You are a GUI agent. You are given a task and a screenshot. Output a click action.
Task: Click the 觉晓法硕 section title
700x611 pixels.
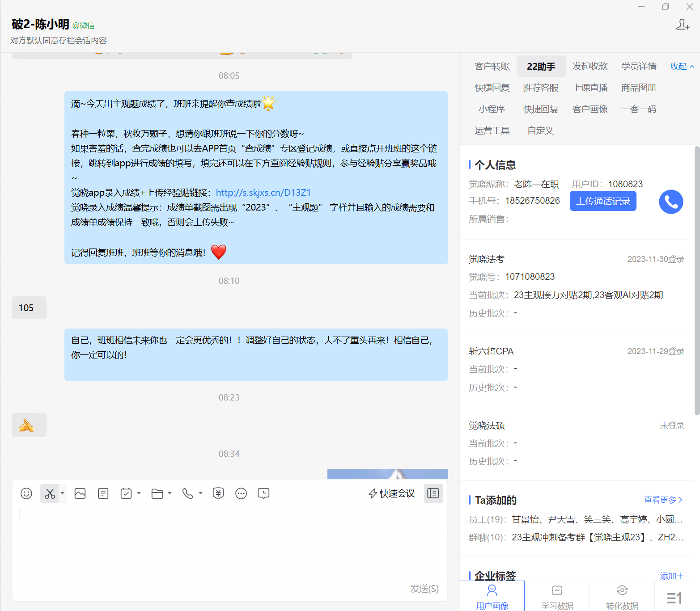pyautogui.click(x=487, y=426)
